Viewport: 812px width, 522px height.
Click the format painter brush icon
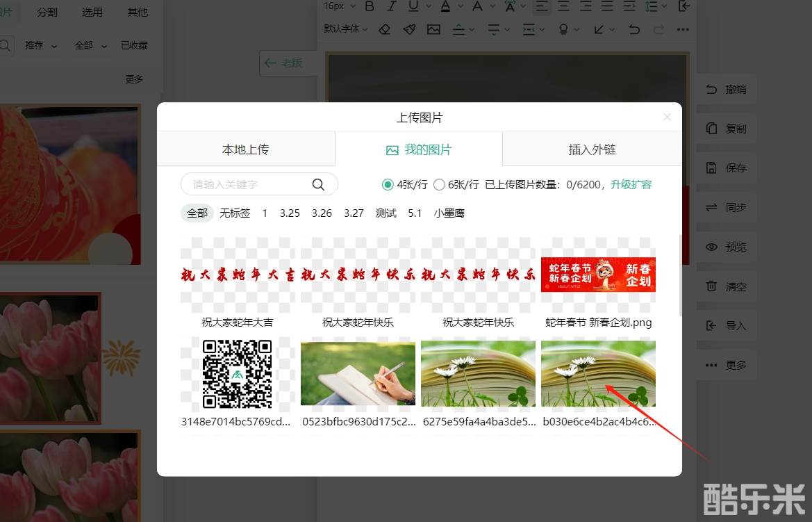pyautogui.click(x=409, y=29)
